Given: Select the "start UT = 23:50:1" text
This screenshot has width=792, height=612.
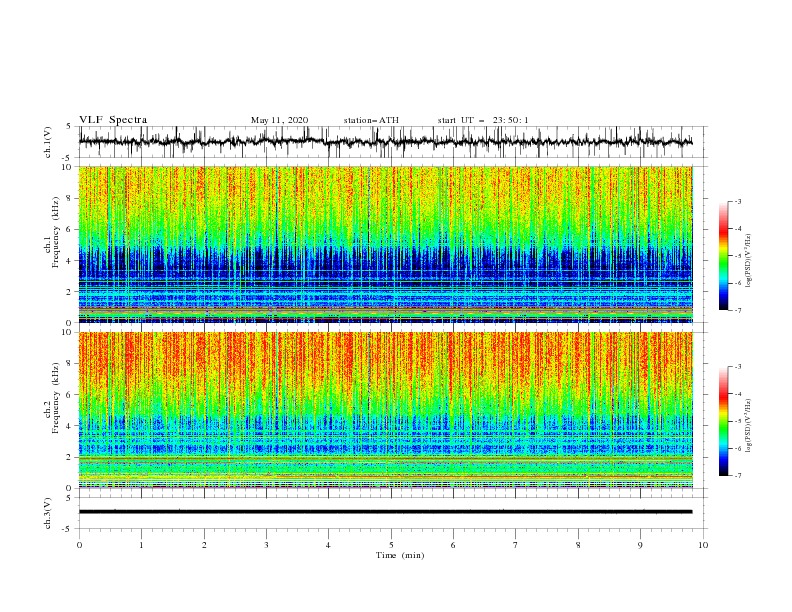Looking at the screenshot, I should click(x=483, y=120).
